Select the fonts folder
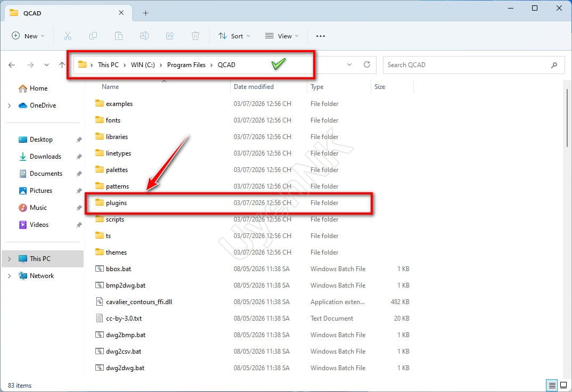The width and height of the screenshot is (572, 392). [113, 120]
